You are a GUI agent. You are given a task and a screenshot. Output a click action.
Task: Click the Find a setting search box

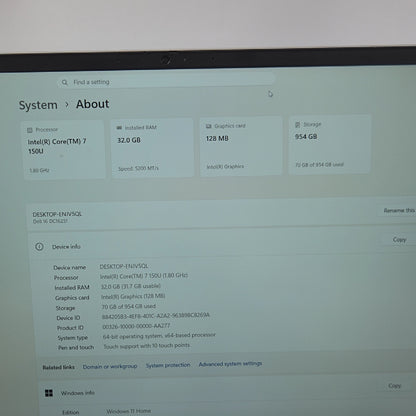pyautogui.click(x=166, y=81)
